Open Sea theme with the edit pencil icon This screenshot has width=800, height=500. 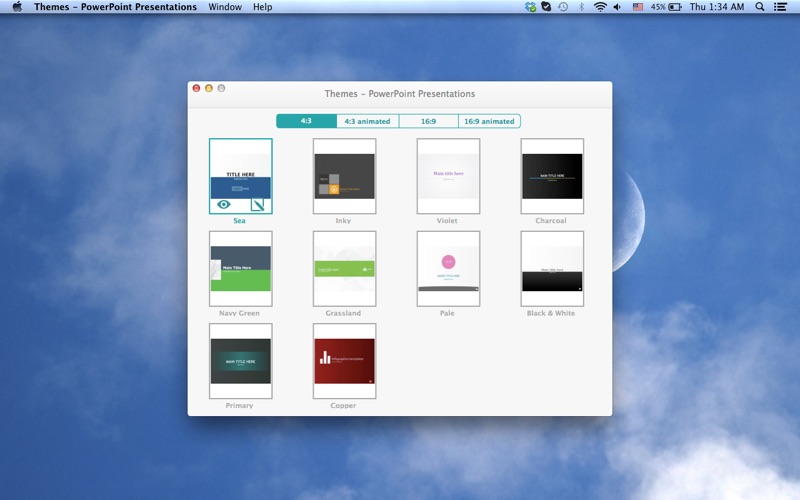point(258,205)
